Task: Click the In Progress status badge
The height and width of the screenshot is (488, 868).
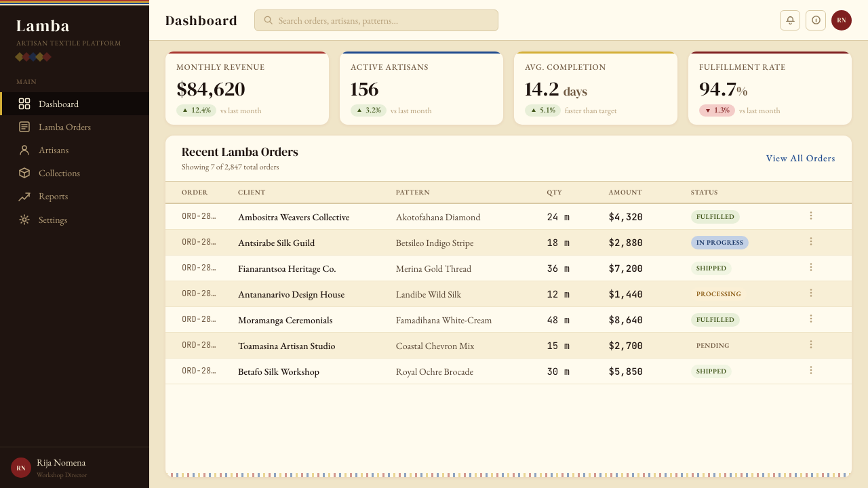Action: click(x=719, y=243)
